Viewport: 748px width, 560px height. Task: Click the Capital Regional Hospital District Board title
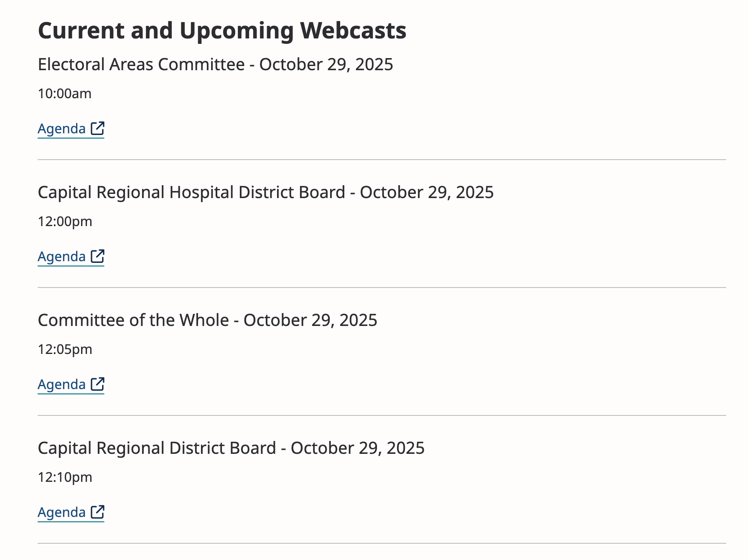tap(265, 192)
